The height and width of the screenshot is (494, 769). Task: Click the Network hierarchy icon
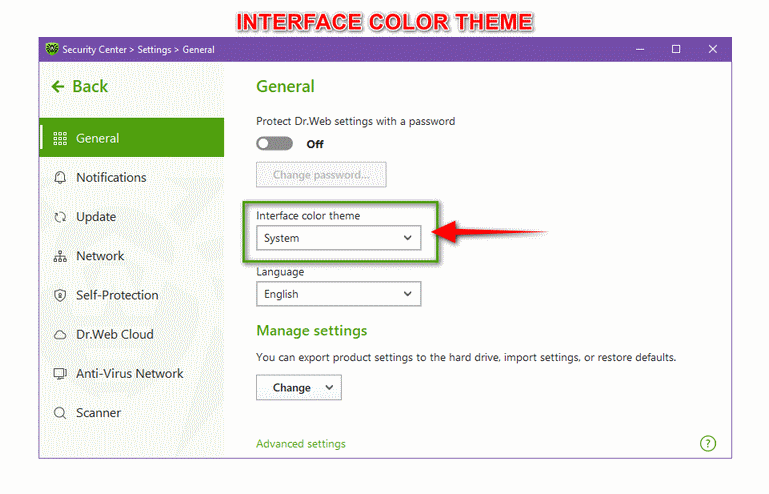pos(60,256)
